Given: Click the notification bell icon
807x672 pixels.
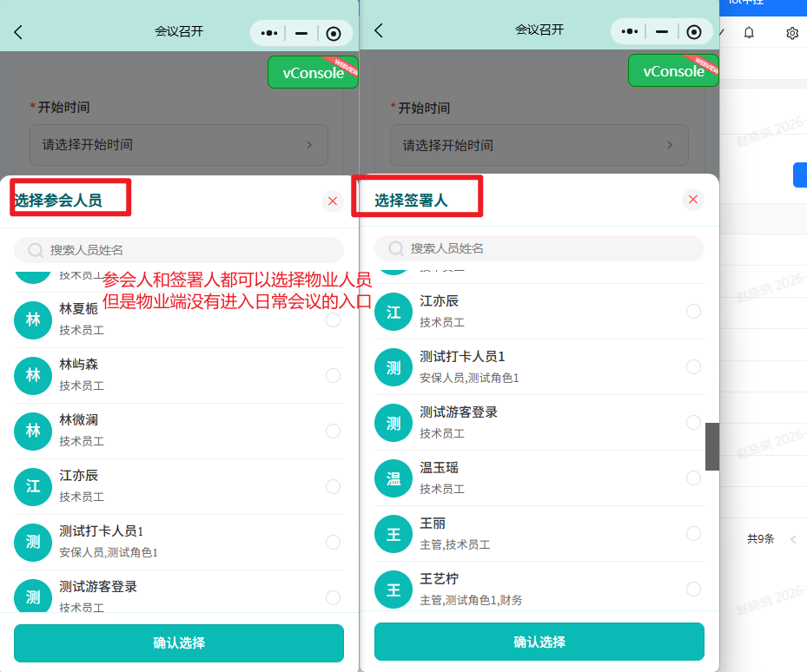Looking at the screenshot, I should (x=749, y=33).
